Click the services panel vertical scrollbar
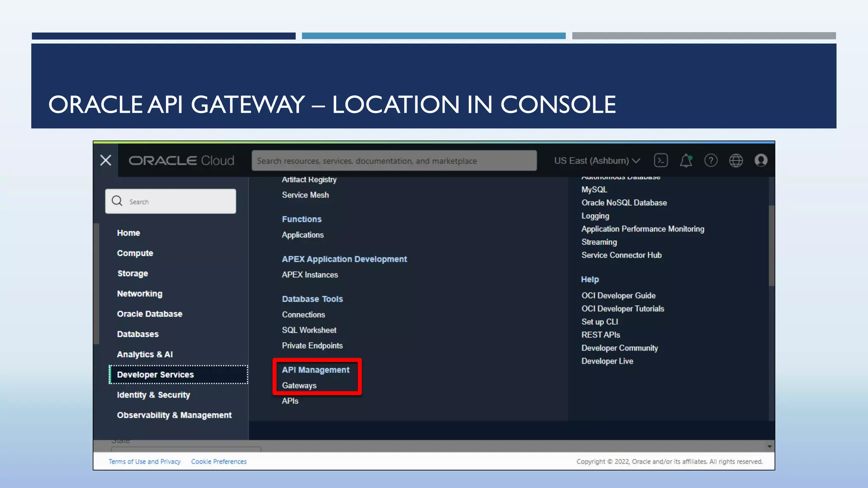This screenshot has width=868, height=488. [x=771, y=246]
